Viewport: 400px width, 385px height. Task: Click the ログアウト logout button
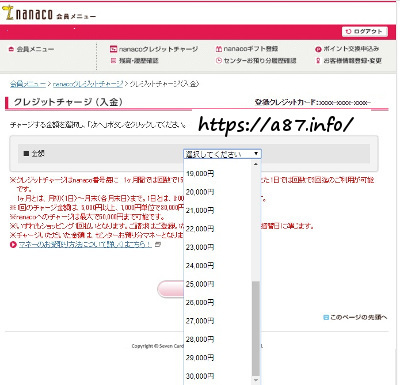click(365, 31)
